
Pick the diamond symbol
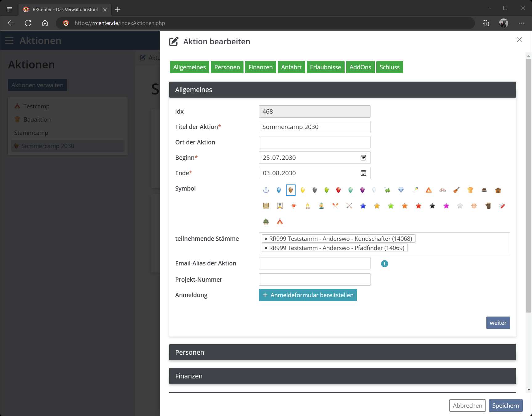click(x=401, y=190)
